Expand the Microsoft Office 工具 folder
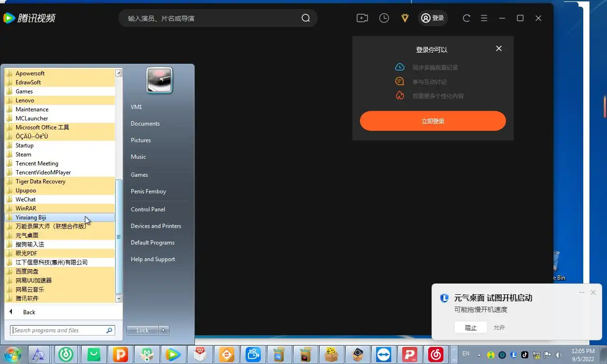Screen dimensions: 607x364 point(60,127)
